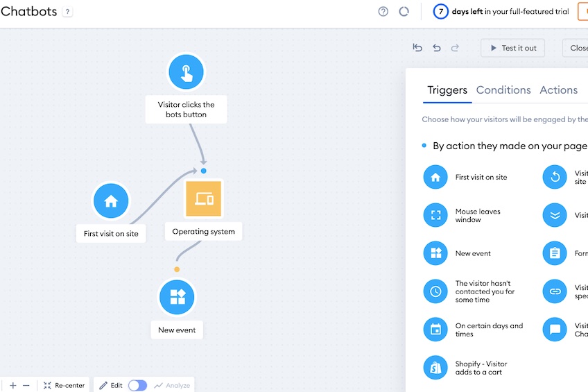Open the help circle icon in header
588x392 pixels.
[x=383, y=12]
